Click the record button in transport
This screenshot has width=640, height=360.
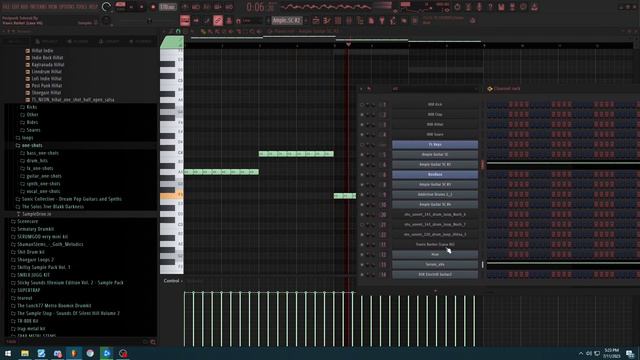[x=153, y=7]
